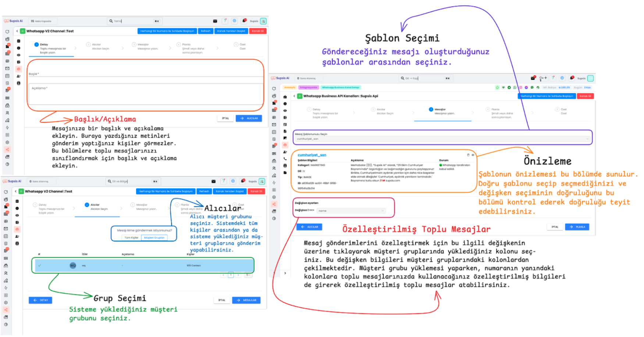
Task: Select Planla step tab in Detay screen
Action: (190, 48)
